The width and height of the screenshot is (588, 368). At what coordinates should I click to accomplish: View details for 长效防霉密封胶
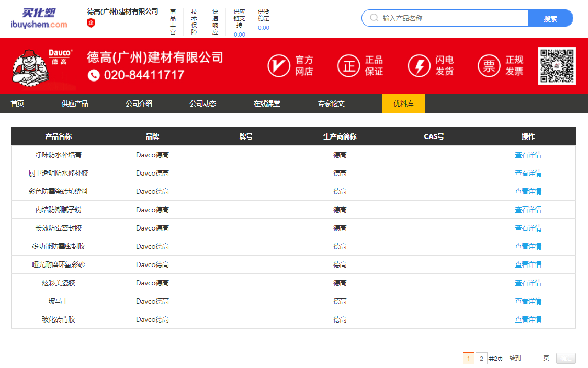528,228
